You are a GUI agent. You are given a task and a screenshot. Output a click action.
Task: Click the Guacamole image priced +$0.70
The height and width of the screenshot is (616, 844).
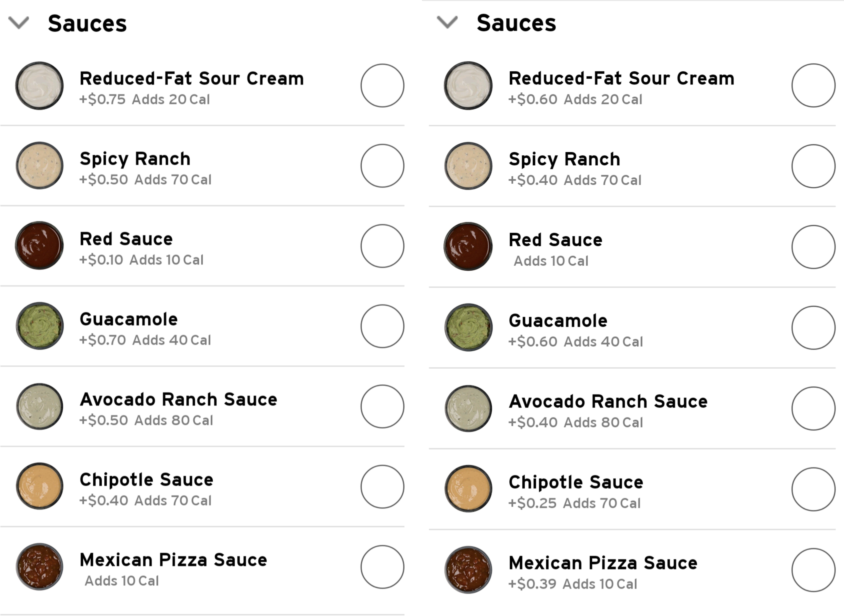point(39,326)
